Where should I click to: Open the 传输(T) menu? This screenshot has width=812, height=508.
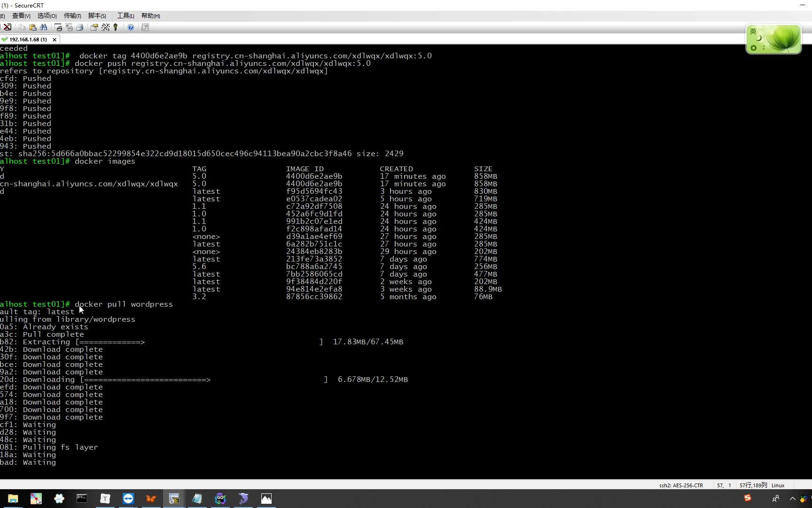point(72,16)
